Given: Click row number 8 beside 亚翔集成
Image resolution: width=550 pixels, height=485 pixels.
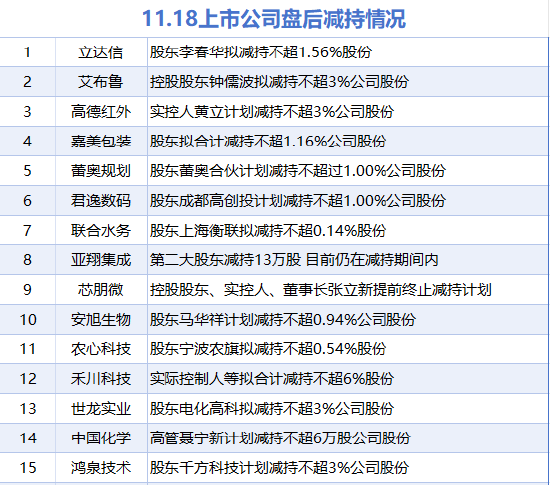Looking at the screenshot, I should click(x=27, y=260).
